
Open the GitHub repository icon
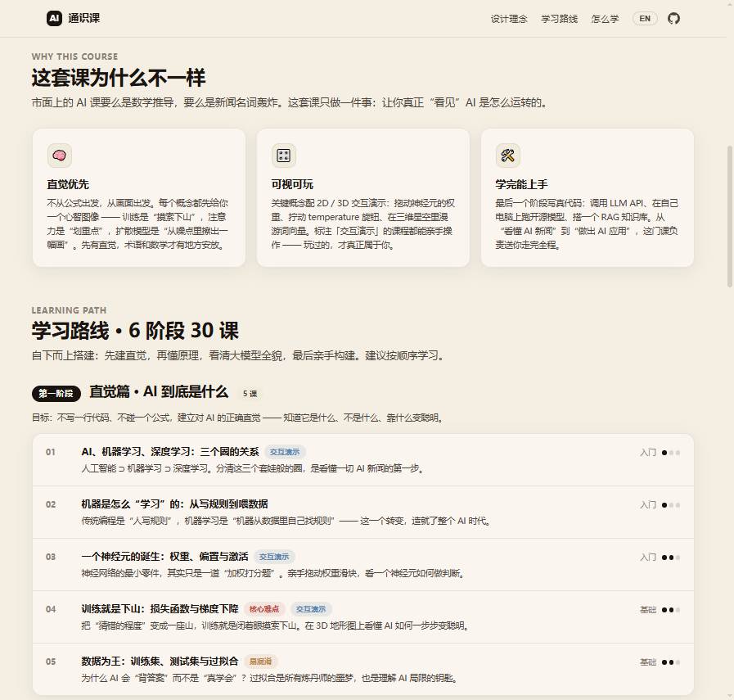[673, 18]
